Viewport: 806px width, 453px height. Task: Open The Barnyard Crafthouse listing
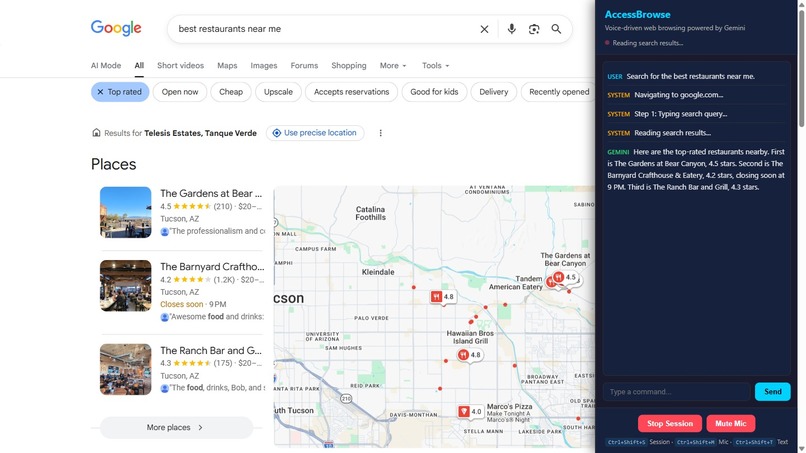pyautogui.click(x=212, y=267)
